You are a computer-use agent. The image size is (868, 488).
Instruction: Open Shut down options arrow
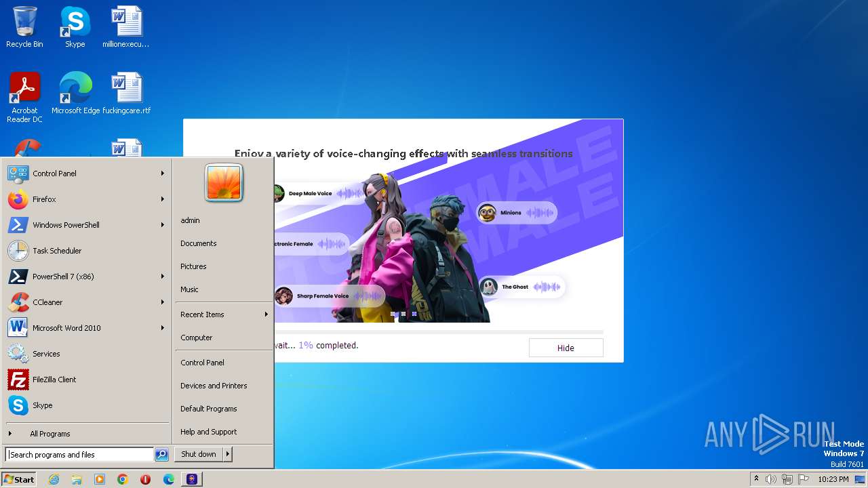tap(228, 454)
